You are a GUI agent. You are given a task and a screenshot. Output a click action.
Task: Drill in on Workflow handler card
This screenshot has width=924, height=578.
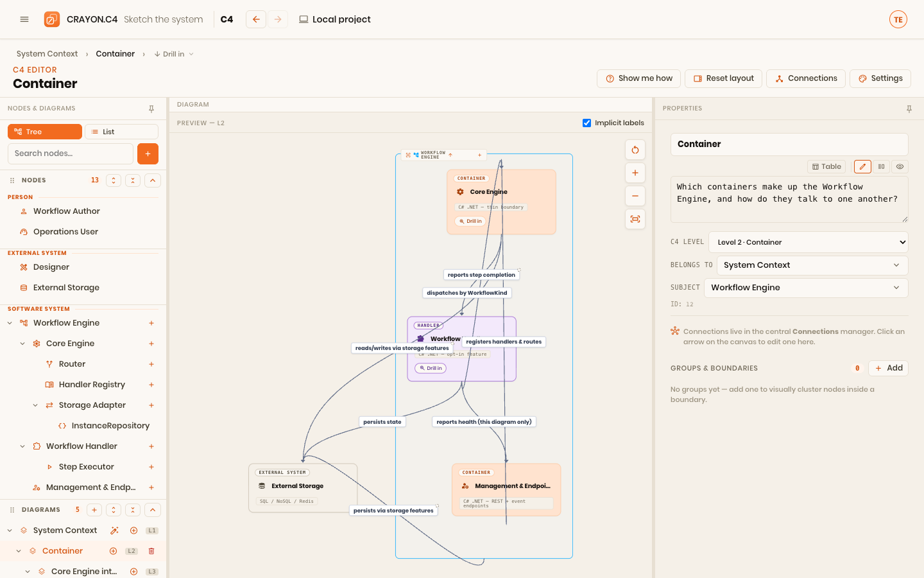(431, 368)
